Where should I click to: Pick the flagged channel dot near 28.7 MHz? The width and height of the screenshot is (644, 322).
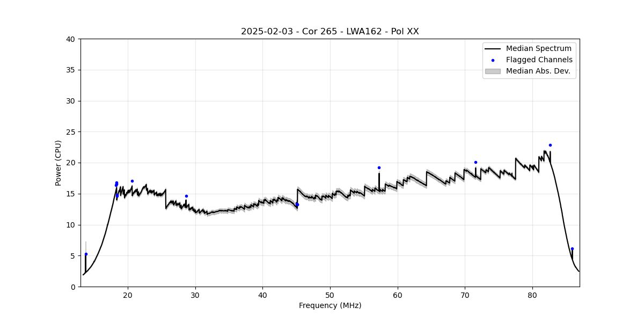click(x=186, y=196)
